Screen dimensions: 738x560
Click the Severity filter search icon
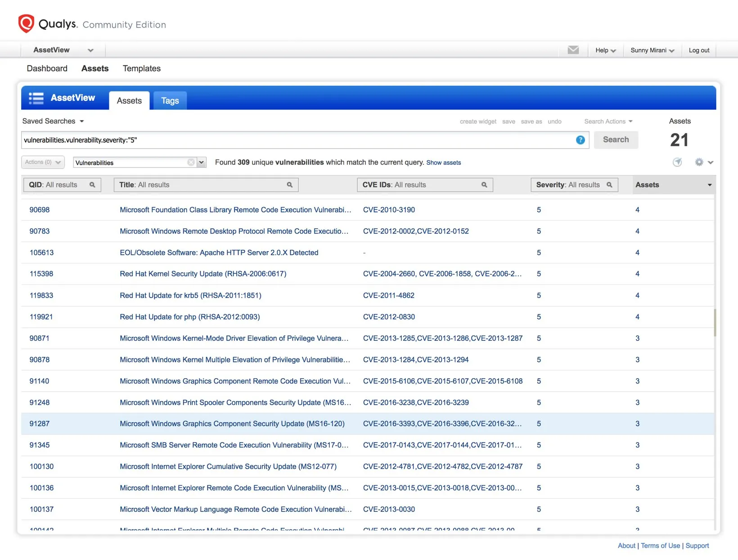click(x=609, y=185)
